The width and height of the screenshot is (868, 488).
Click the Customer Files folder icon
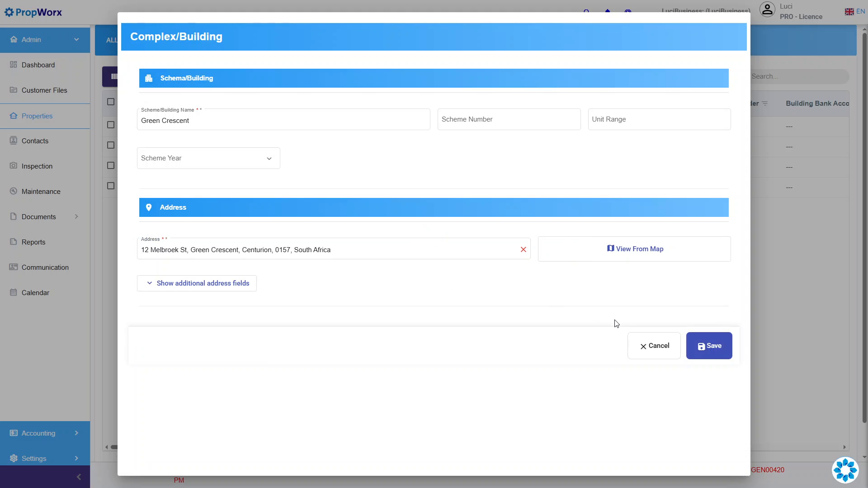point(14,90)
